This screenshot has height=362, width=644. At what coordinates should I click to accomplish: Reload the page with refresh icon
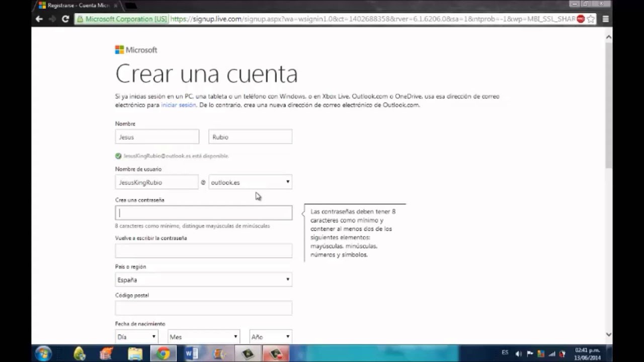(65, 19)
